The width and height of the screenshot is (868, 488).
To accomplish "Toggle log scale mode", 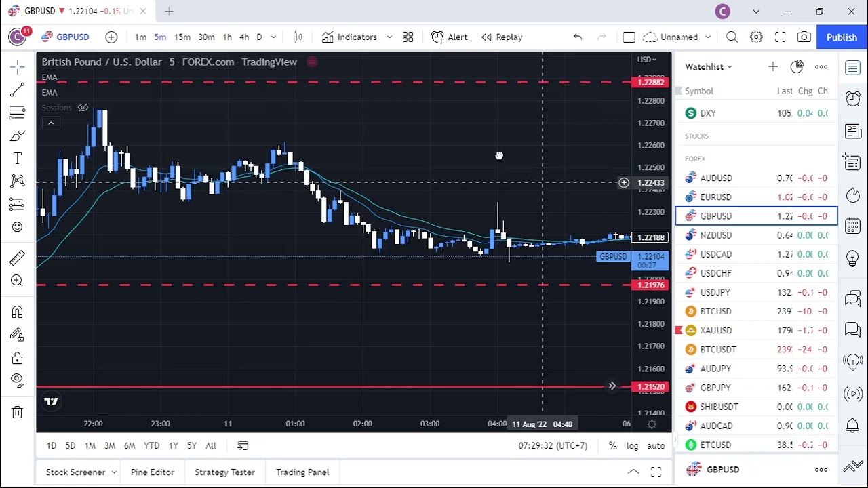I will tap(632, 445).
